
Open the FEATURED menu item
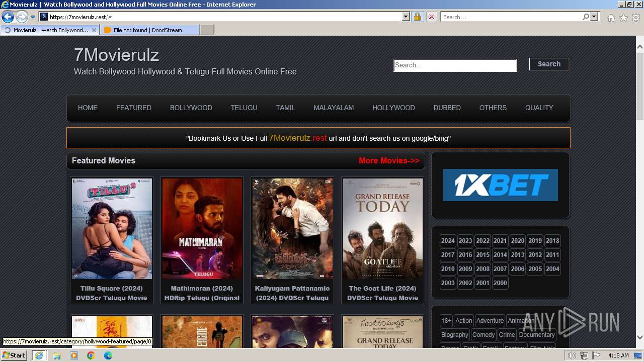point(134,108)
